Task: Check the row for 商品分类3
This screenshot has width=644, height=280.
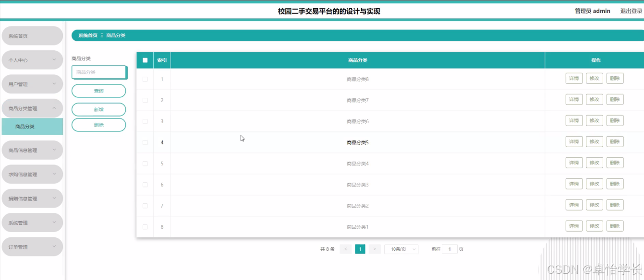Action: [x=145, y=185]
